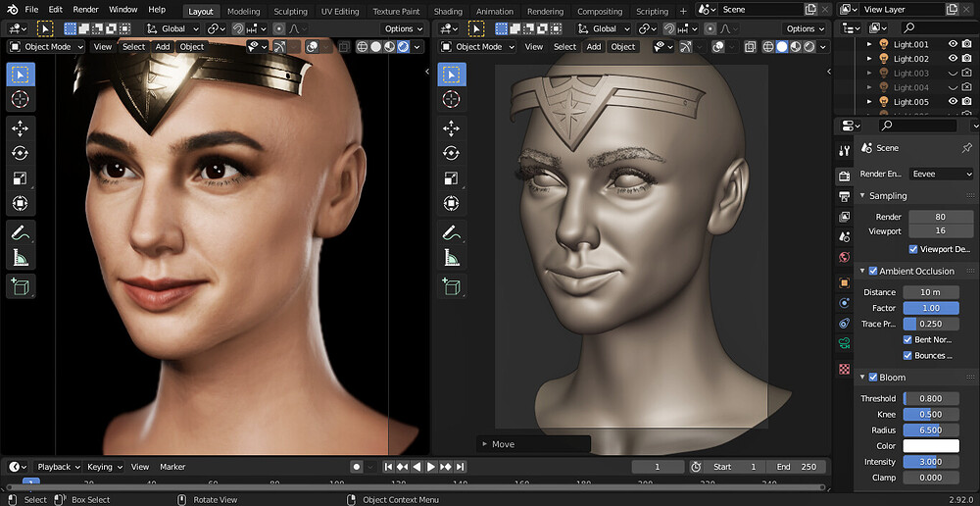Toggle proportional editing in right viewport header
The width and height of the screenshot is (980, 506).
point(710,28)
